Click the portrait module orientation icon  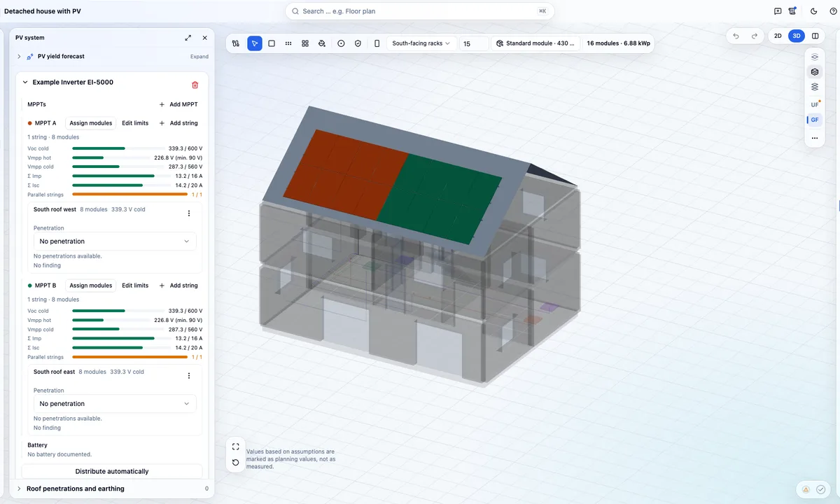point(377,43)
